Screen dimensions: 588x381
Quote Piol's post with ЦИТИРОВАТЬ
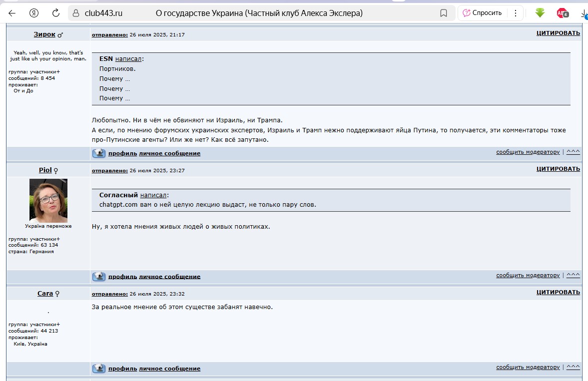click(x=558, y=169)
